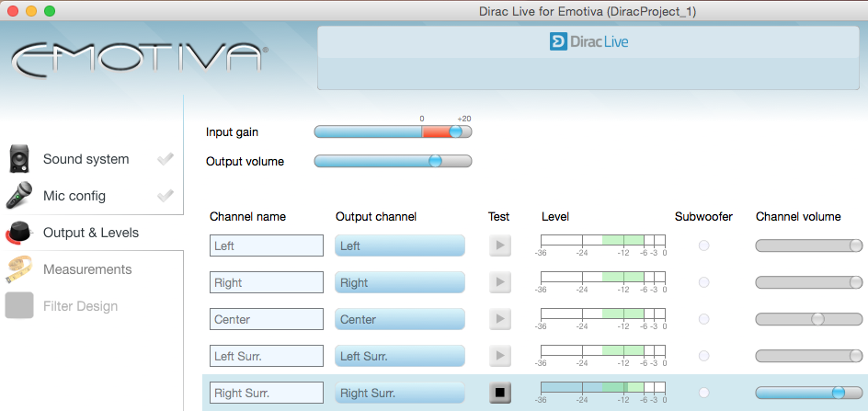
Task: Select the Output & Levels step
Action: (x=91, y=233)
